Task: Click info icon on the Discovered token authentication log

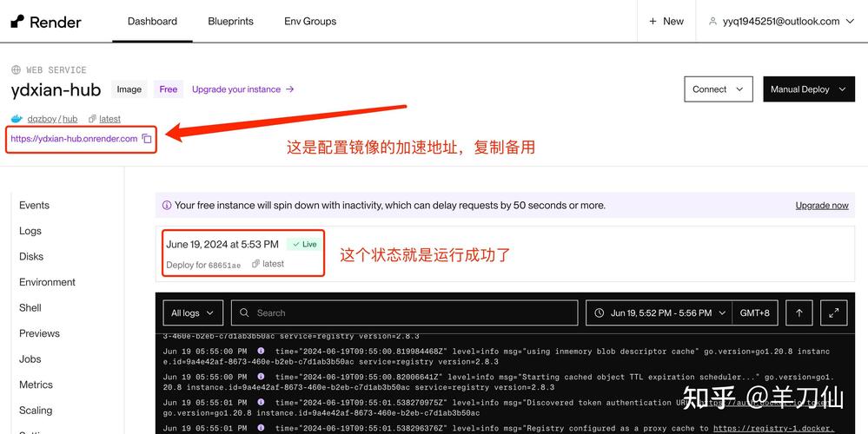Action: (x=261, y=403)
